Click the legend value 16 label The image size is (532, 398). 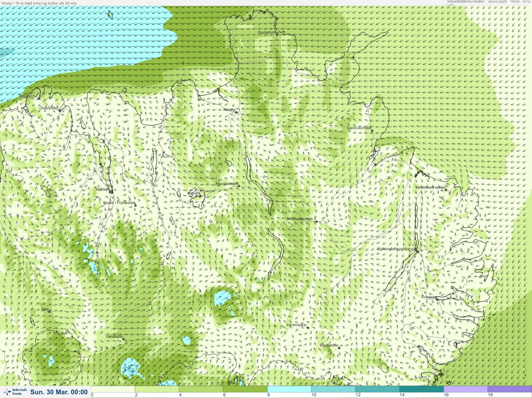[446, 395]
